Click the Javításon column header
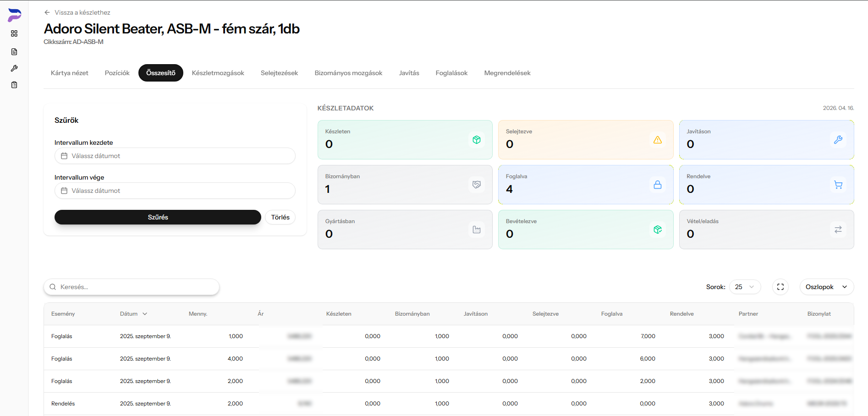This screenshot has width=868, height=416. [x=476, y=314]
